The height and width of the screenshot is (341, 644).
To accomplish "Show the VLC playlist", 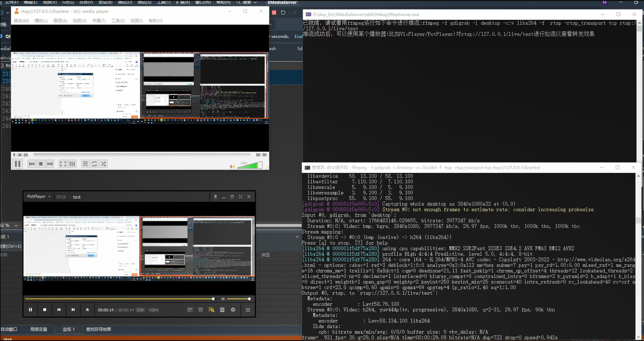I will pos(85,164).
